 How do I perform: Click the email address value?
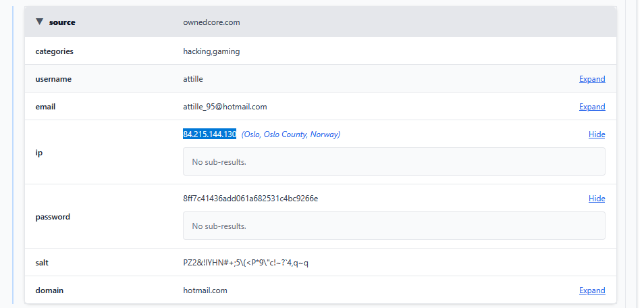tap(225, 107)
